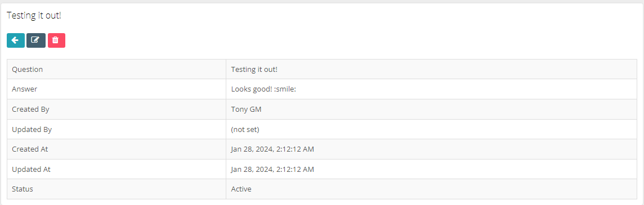Image resolution: width=644 pixels, height=205 pixels.
Task: Select the 'Active' status value
Action: click(x=241, y=189)
